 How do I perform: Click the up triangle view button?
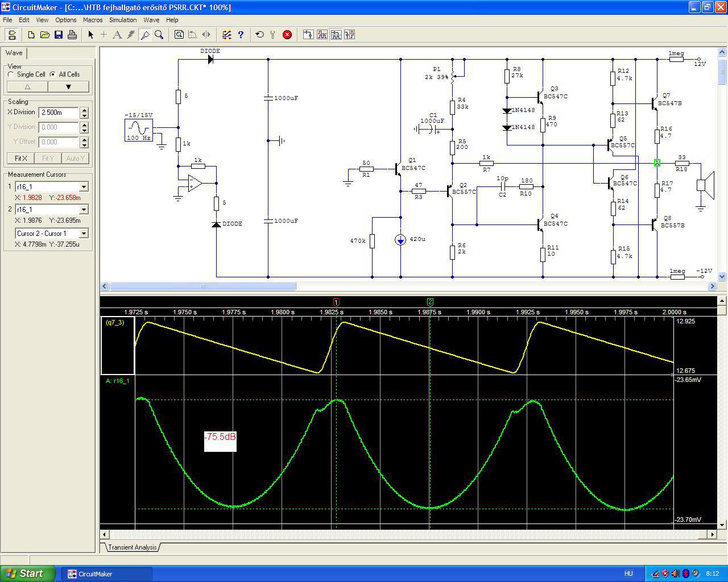pyautogui.click(x=27, y=87)
